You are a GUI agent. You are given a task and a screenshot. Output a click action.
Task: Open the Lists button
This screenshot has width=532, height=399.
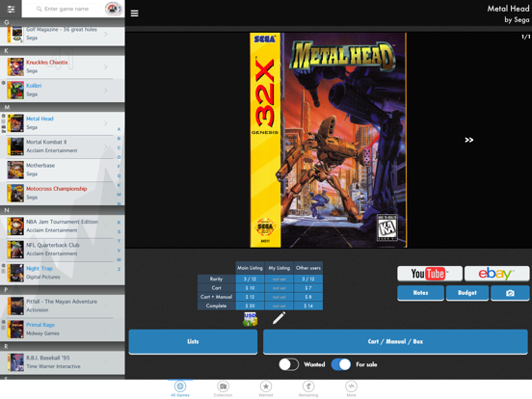click(x=193, y=342)
